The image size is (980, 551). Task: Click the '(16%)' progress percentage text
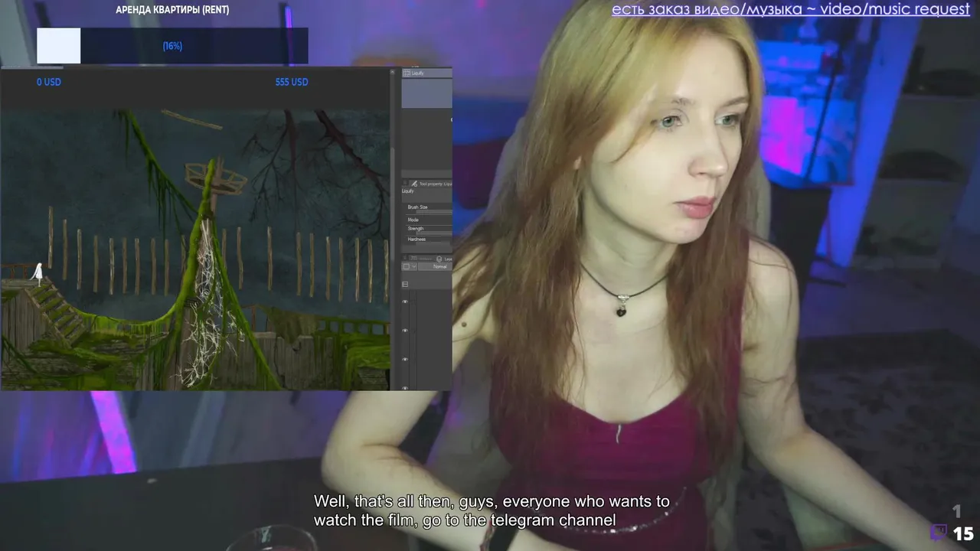[172, 46]
